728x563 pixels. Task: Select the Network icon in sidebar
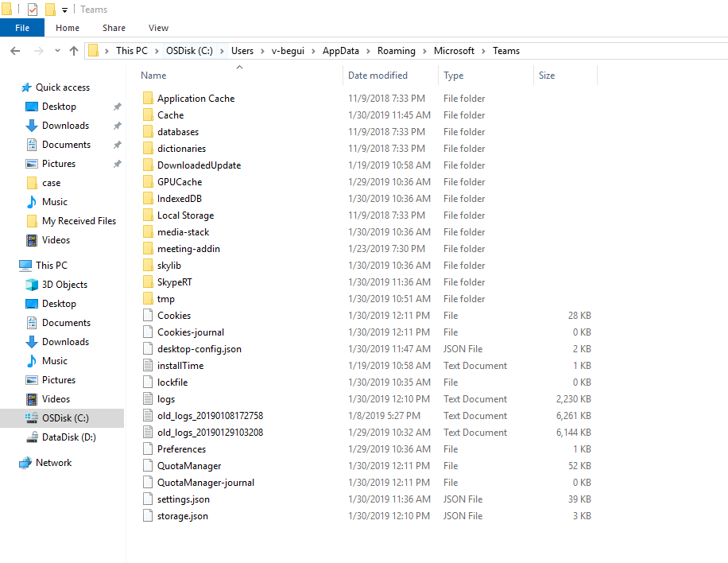coord(25,463)
